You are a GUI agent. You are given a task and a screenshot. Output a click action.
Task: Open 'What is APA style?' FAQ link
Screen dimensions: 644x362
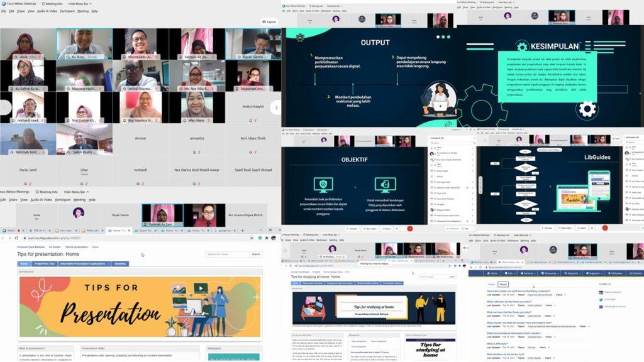click(498, 344)
